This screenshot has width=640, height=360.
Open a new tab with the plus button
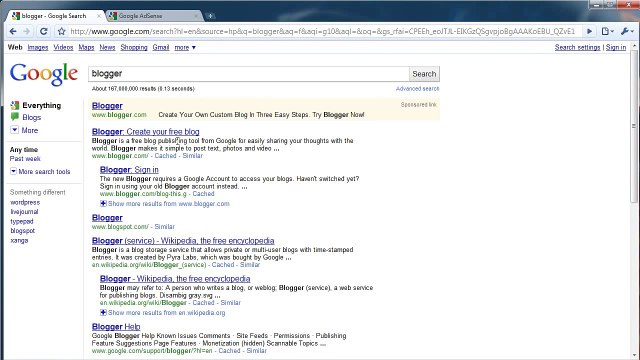click(210, 16)
